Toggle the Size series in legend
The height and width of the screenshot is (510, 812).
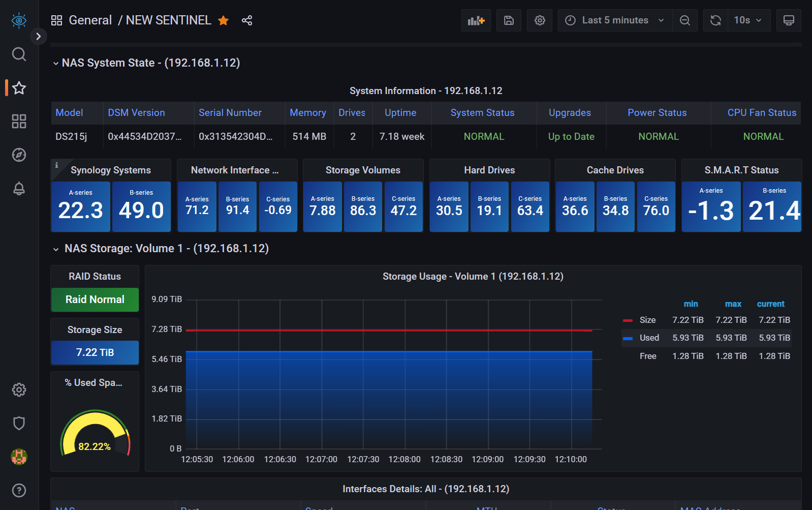[647, 320]
